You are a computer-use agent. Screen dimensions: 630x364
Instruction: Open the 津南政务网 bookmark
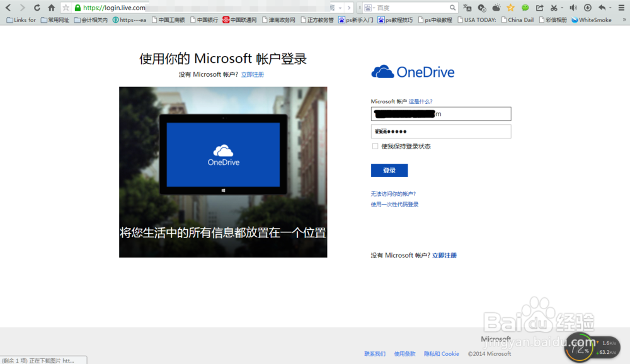pyautogui.click(x=278, y=20)
